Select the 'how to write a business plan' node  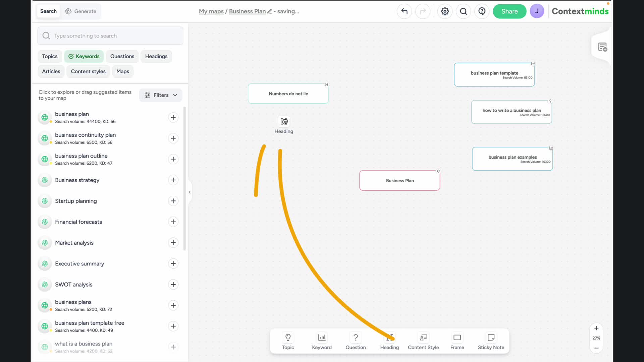pos(512,112)
